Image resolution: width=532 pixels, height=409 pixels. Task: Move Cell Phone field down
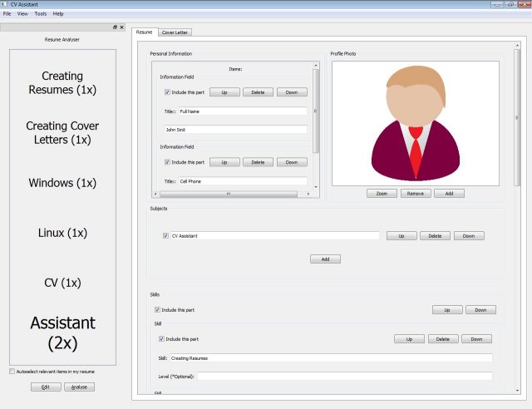292,162
